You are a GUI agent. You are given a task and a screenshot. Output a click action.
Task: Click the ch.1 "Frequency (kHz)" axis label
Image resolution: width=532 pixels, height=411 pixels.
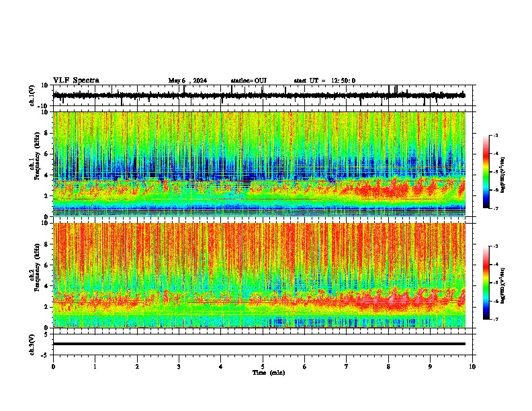[38, 156]
